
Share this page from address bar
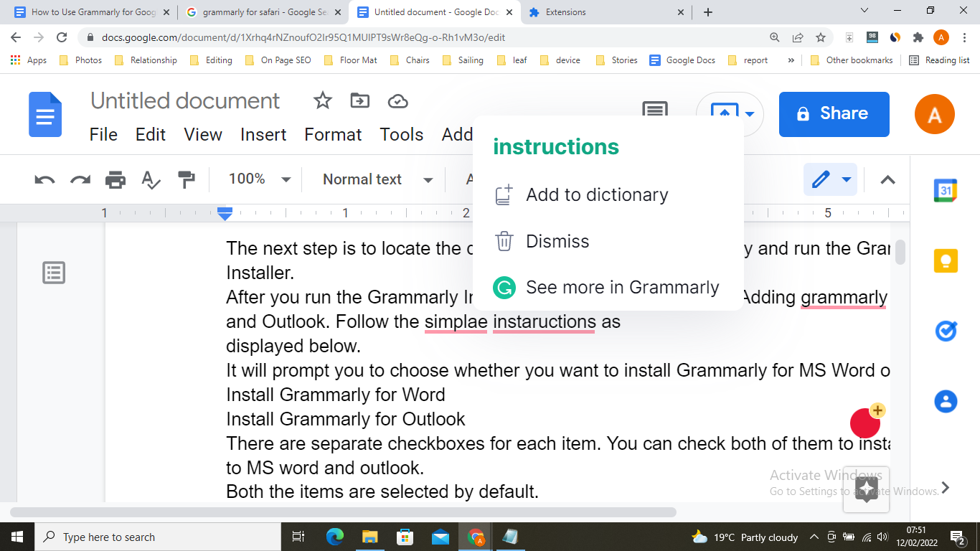(x=798, y=37)
